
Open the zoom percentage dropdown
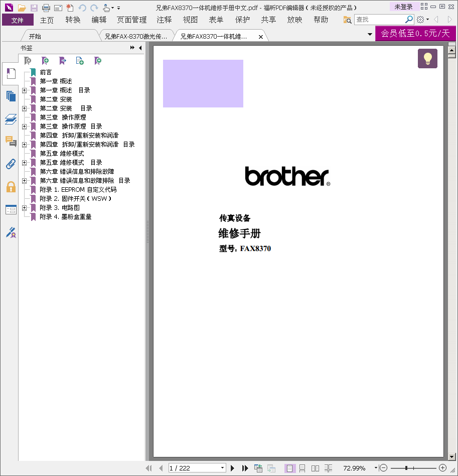(376, 468)
